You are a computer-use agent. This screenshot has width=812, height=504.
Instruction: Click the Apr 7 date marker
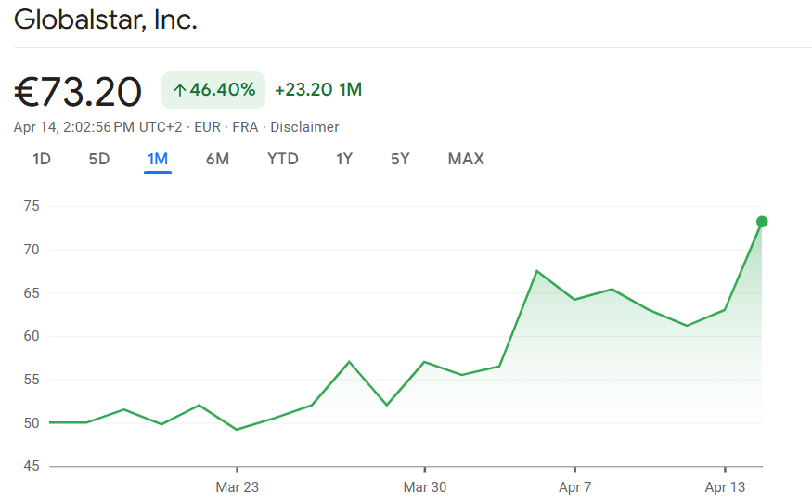click(x=575, y=487)
